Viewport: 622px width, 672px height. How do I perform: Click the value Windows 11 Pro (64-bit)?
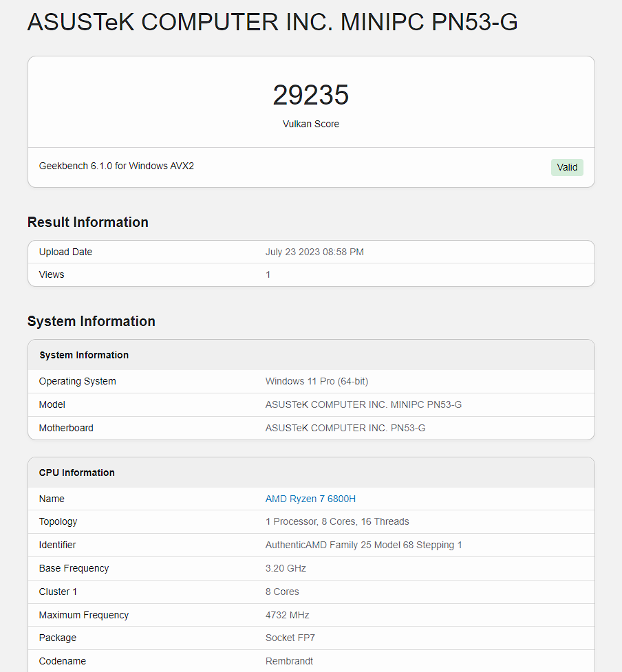317,382
